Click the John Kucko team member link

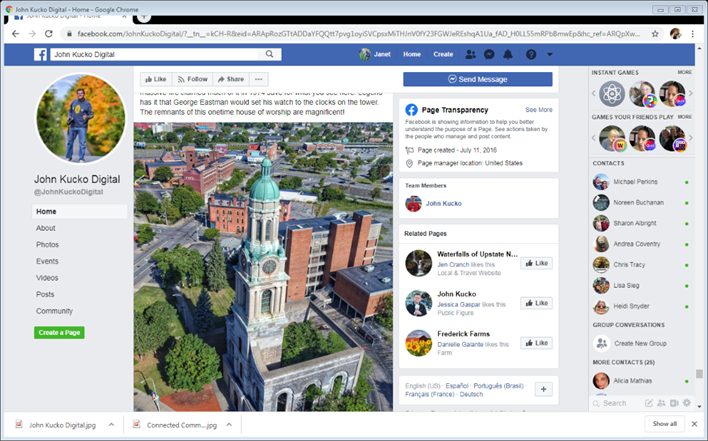[443, 204]
